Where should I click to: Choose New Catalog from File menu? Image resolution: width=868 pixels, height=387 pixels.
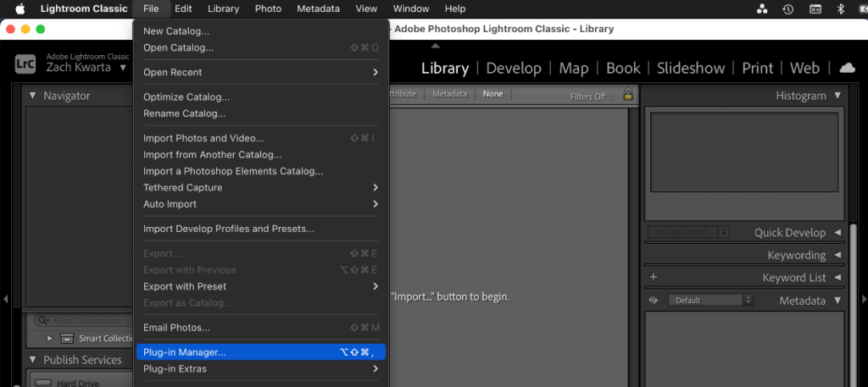coord(261,31)
